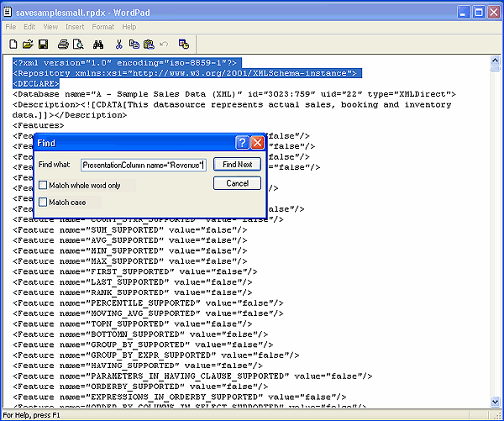Click the ORDERBY_SUPPORTED feature line
Screen dimensions: 504x421
[140, 387]
